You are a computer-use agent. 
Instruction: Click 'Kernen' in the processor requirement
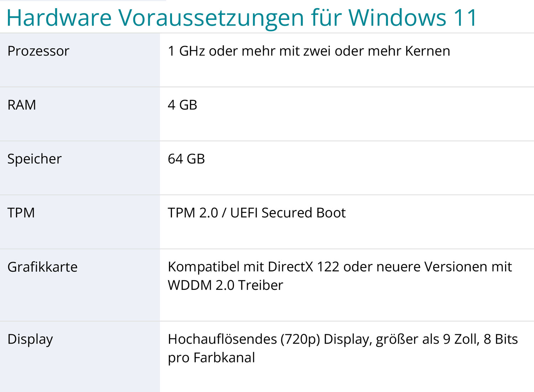pos(428,51)
